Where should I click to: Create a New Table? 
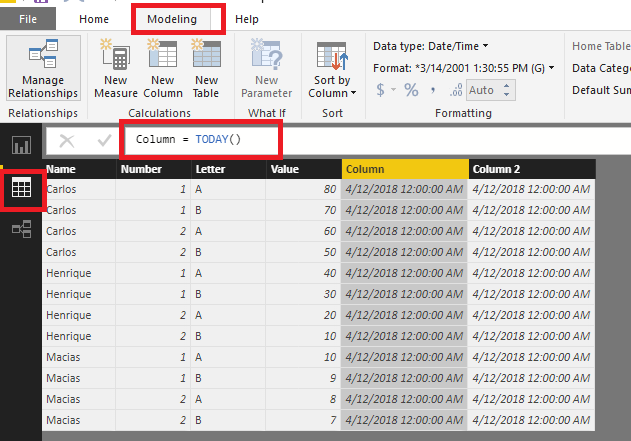206,68
